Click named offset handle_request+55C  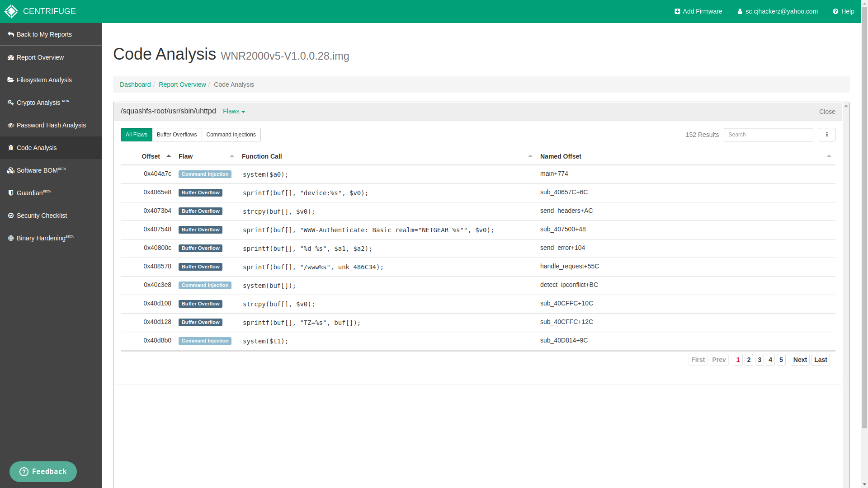click(570, 266)
